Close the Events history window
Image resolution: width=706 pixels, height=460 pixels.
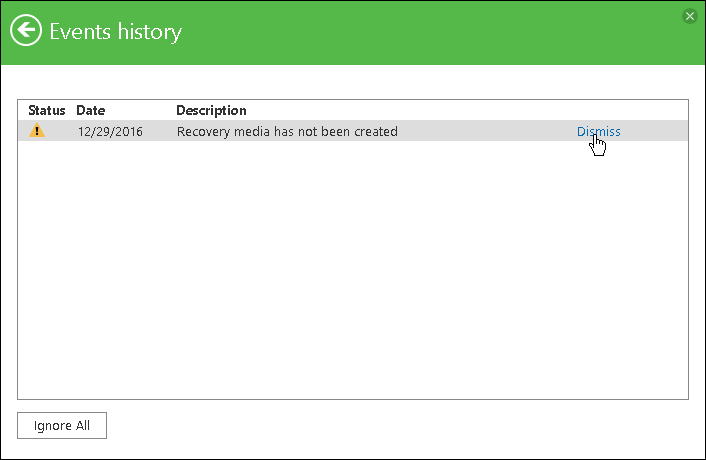click(x=689, y=16)
